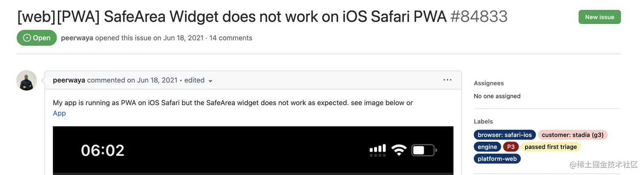Viewport: 644px width, 175px height.
Task: Click the Labels section heading
Action: click(483, 121)
